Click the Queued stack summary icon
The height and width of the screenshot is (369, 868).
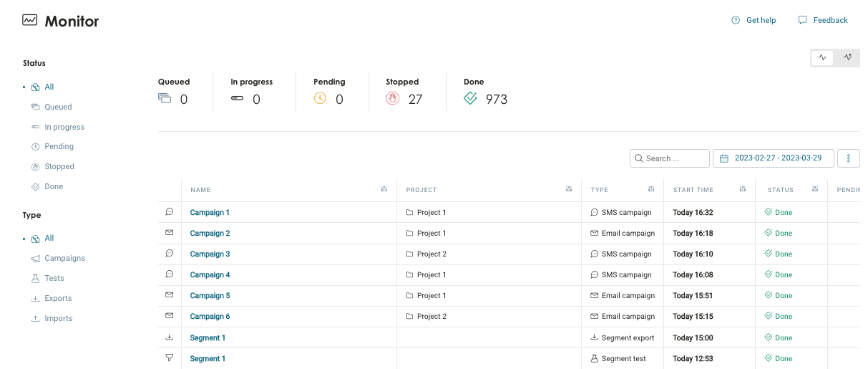click(x=165, y=99)
